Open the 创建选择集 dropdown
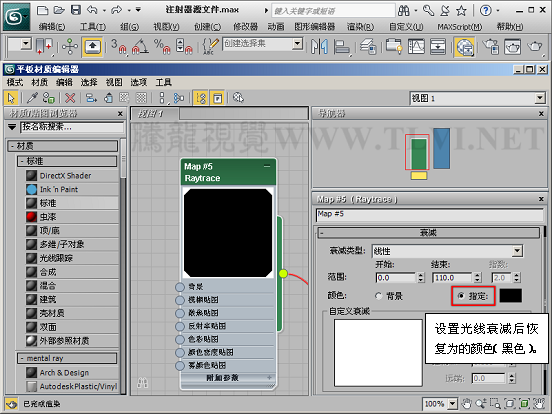 click(297, 44)
